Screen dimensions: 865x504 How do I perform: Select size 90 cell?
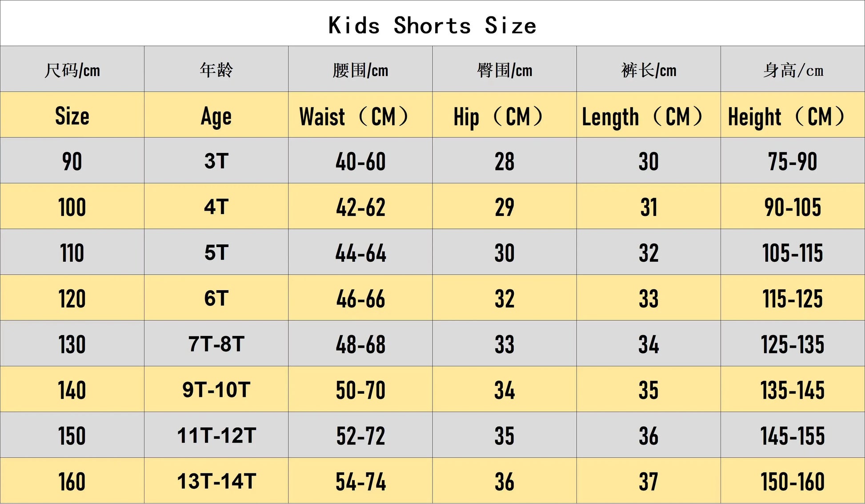pyautogui.click(x=72, y=160)
